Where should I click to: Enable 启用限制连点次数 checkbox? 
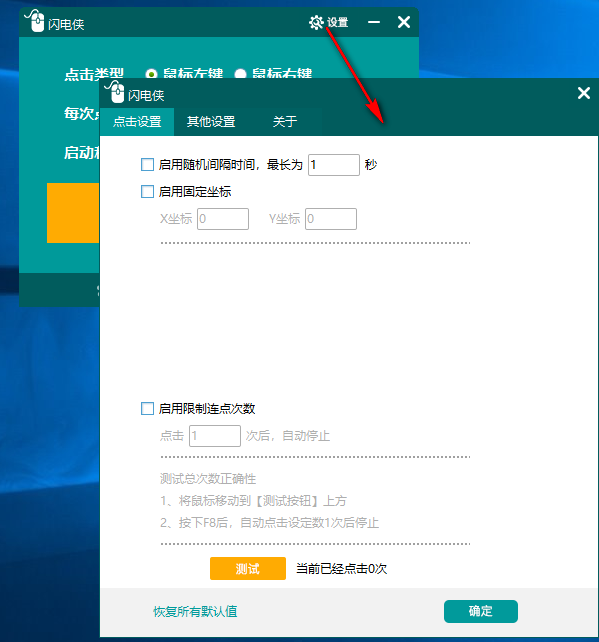point(147,409)
